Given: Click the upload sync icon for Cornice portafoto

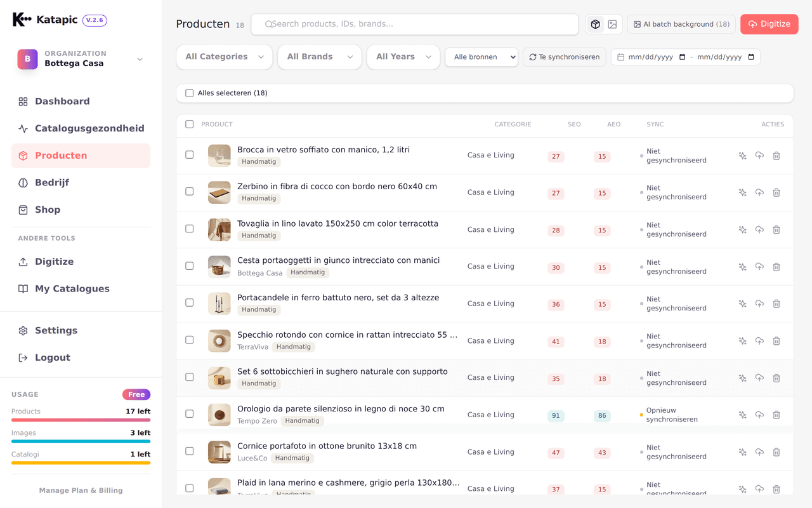Looking at the screenshot, I should pos(759,452).
